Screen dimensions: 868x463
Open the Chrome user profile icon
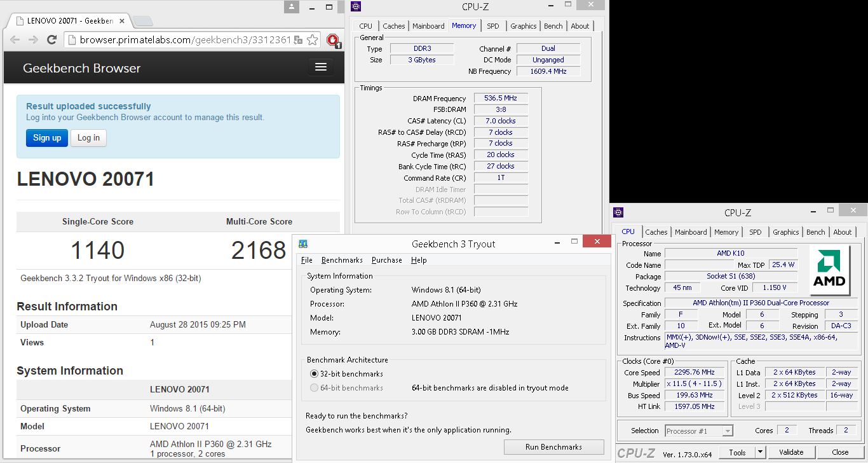(292, 6)
